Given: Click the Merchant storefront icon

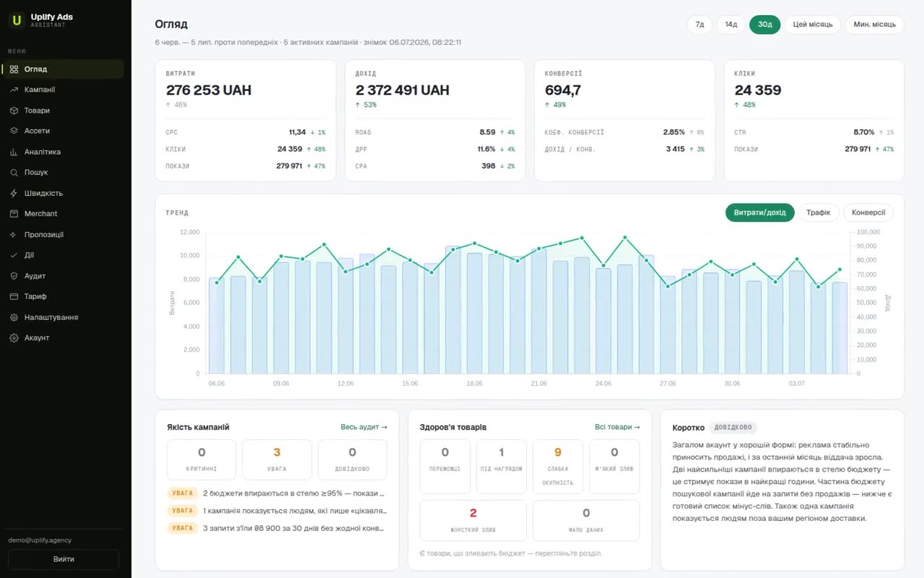Looking at the screenshot, I should click(x=14, y=214).
